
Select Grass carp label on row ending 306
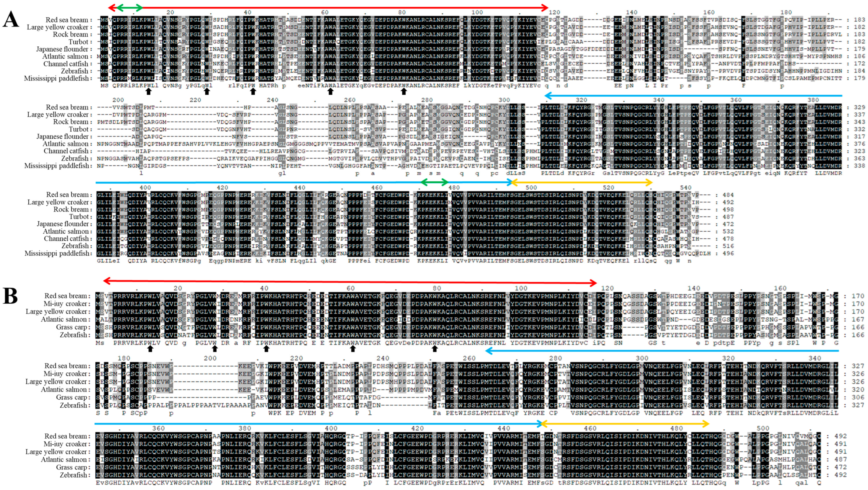tap(71, 398)
